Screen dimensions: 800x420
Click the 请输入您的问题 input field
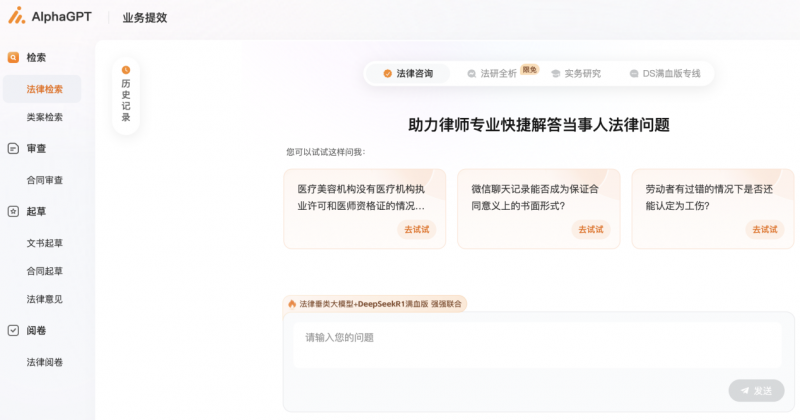click(x=536, y=338)
